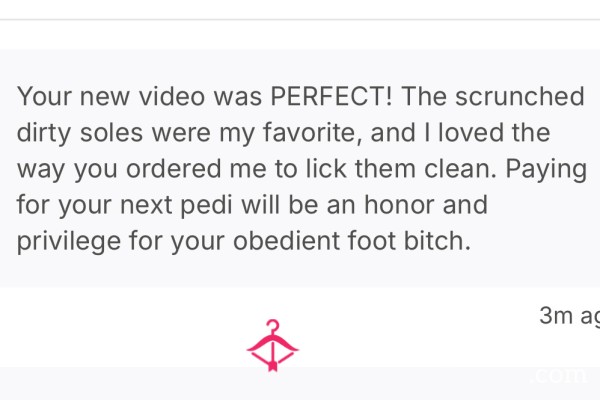Click the word 'honor' in the message

pyautogui.click(x=399, y=204)
